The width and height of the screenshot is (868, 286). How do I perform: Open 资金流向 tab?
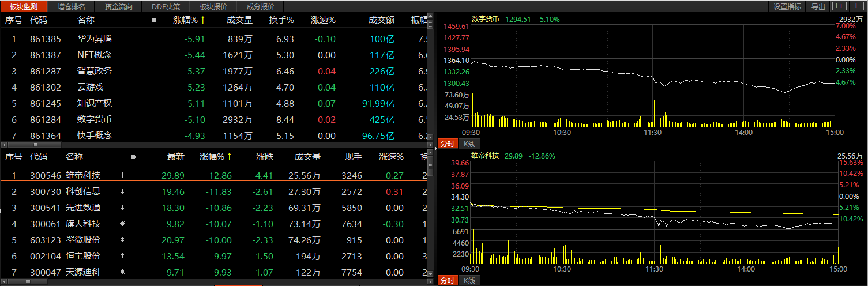point(119,7)
